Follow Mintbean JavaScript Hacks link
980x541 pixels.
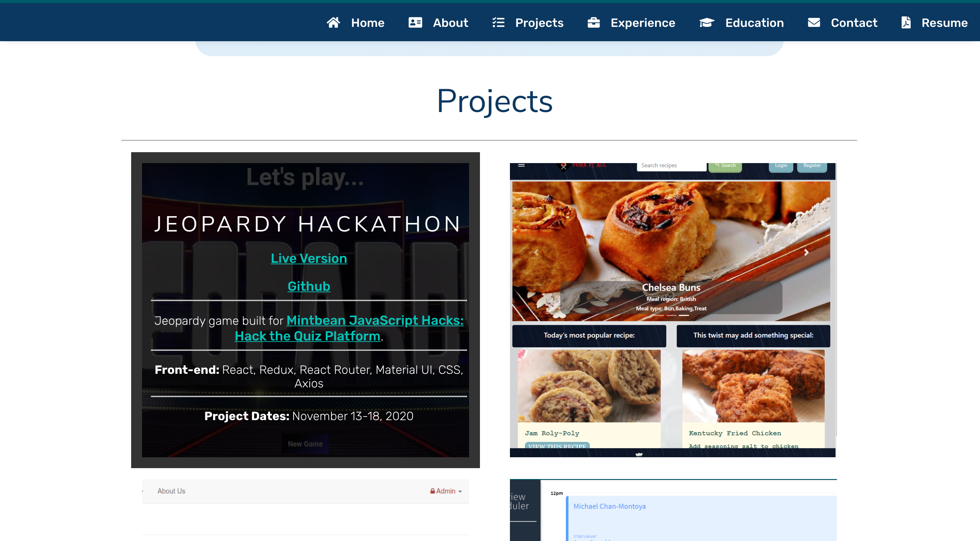(x=375, y=320)
